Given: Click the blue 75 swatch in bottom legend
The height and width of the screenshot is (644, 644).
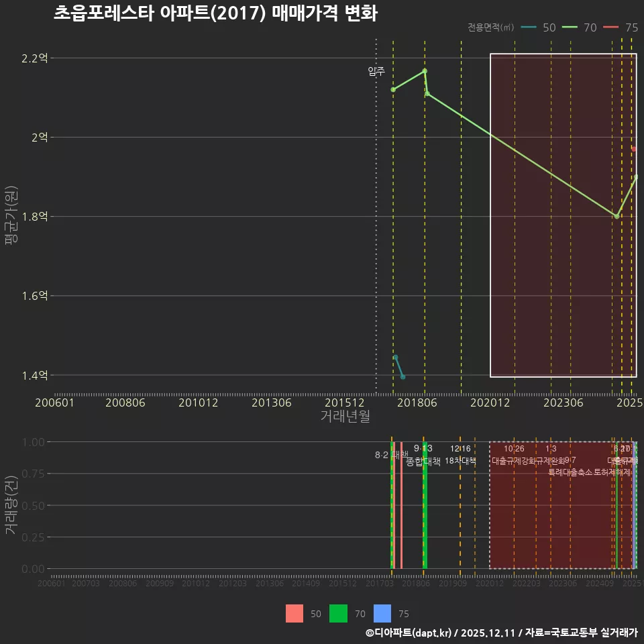Looking at the screenshot, I should (382, 612).
